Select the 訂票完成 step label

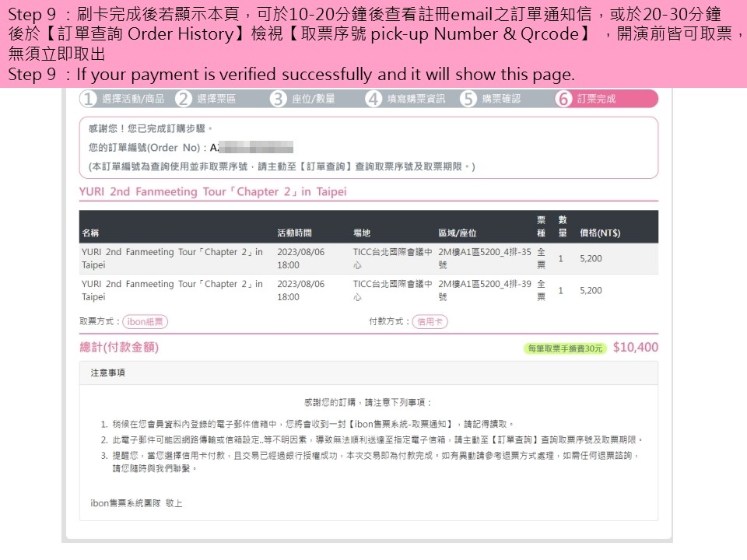coord(596,99)
